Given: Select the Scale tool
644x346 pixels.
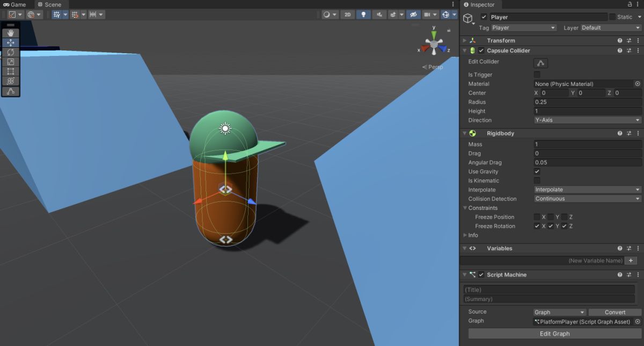Looking at the screenshot, I should point(11,62).
